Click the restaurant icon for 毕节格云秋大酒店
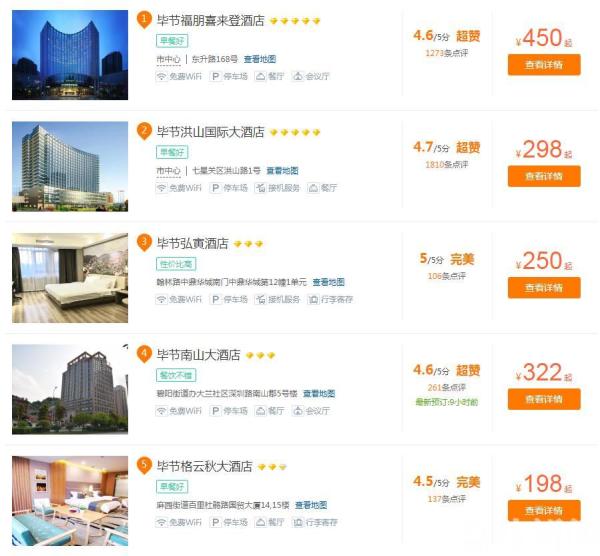The width and height of the screenshot is (600, 556). (x=260, y=522)
